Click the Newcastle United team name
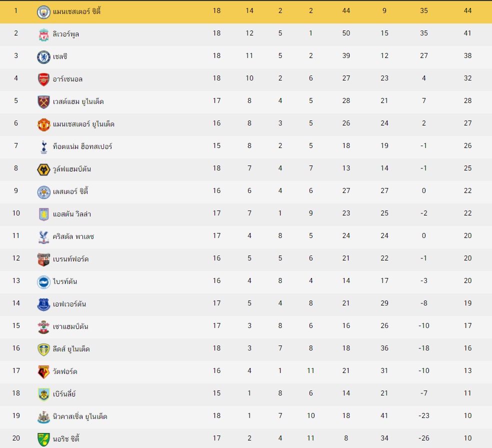Image resolution: width=492 pixels, height=448 pixels. pyautogui.click(x=80, y=416)
